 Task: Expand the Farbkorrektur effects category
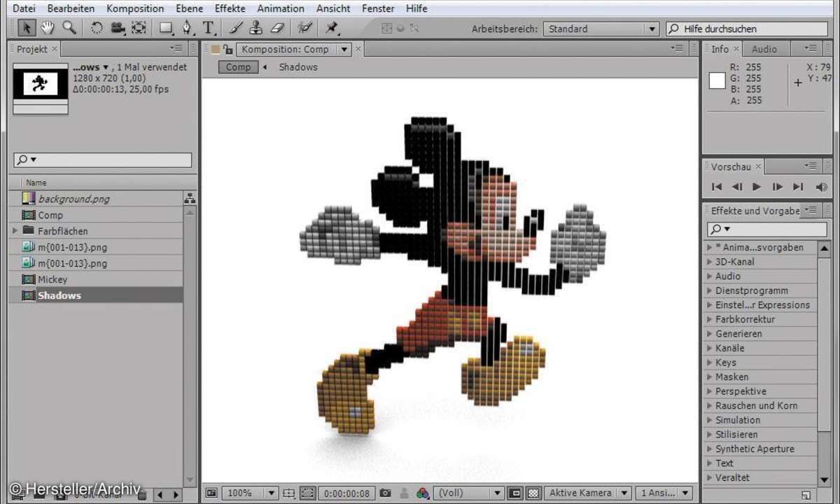[x=709, y=319]
